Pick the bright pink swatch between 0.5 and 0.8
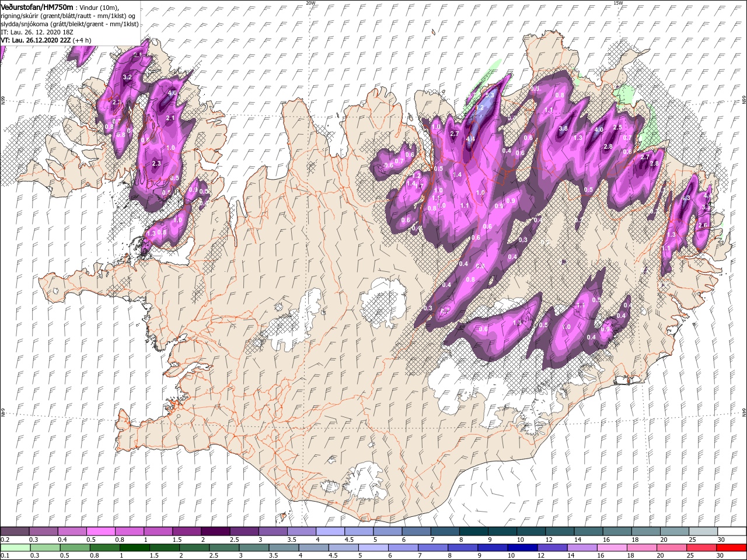Image resolution: width=747 pixels, height=560 pixels. [x=100, y=531]
